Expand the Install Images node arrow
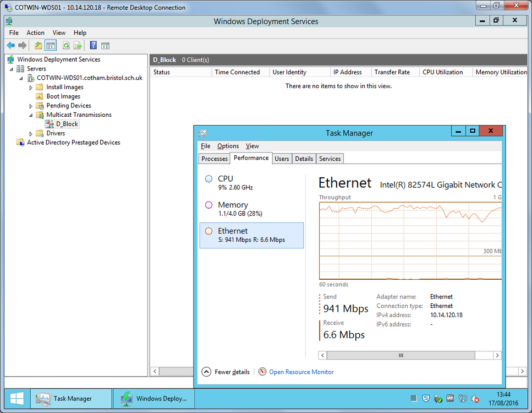This screenshot has height=413, width=532. [31, 88]
